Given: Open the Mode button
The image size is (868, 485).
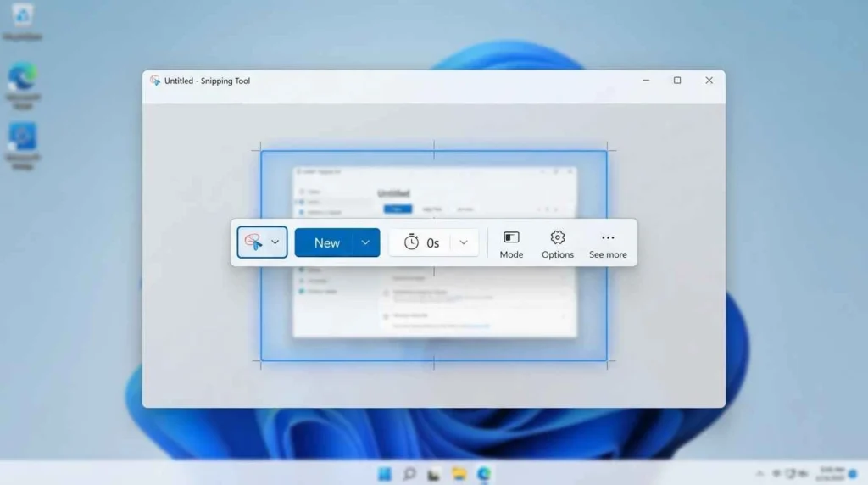Looking at the screenshot, I should 511,245.
